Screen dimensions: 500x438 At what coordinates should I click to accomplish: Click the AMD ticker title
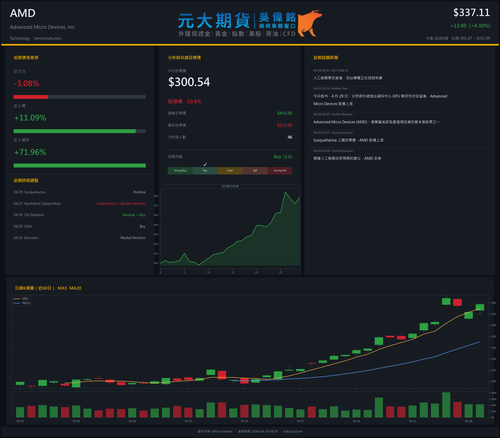tap(23, 13)
